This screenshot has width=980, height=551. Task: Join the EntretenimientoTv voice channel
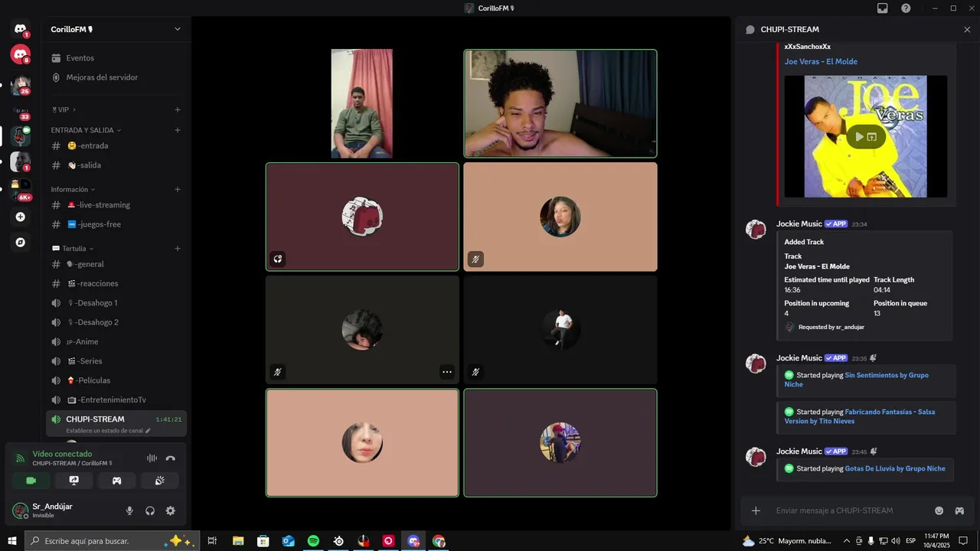[x=116, y=400]
